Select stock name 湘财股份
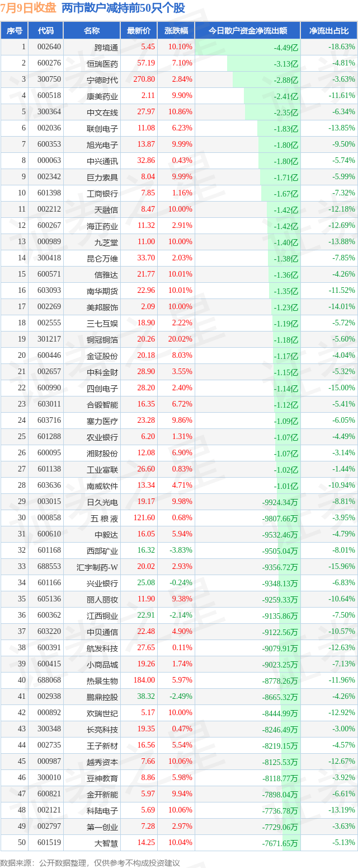This screenshot has width=358, height=868. 102,453
